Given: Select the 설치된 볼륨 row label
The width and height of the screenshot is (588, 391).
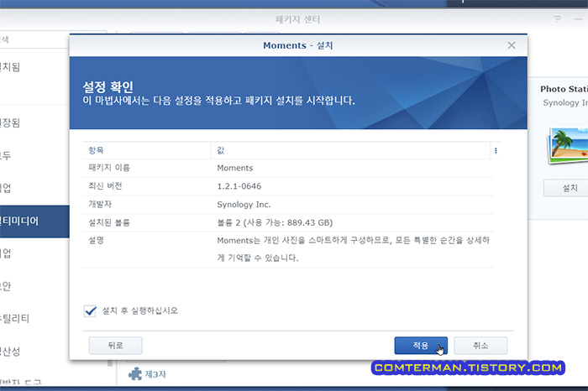Looking at the screenshot, I should 109,222.
